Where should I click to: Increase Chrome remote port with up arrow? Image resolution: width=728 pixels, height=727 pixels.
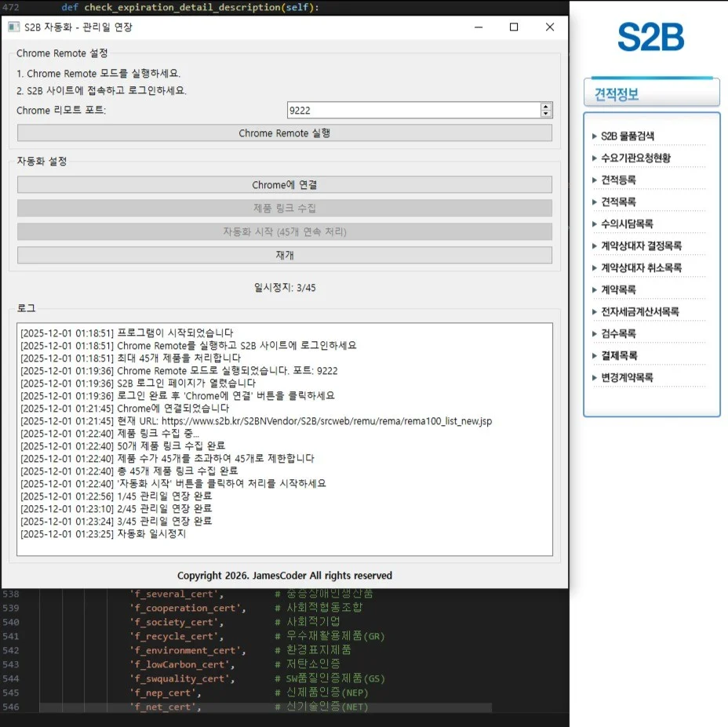coord(546,107)
